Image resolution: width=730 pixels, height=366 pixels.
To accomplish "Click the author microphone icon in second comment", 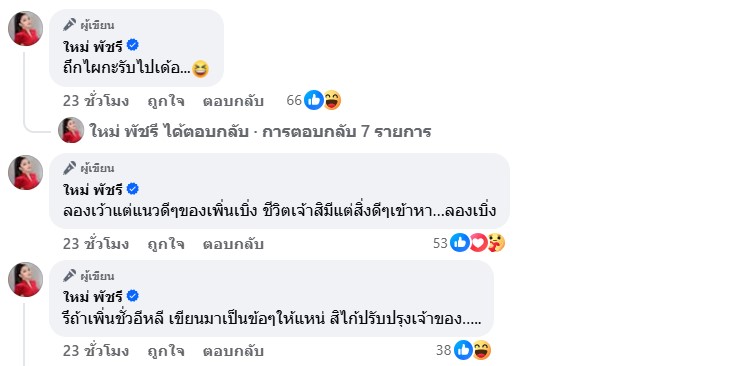I will coord(70,168).
